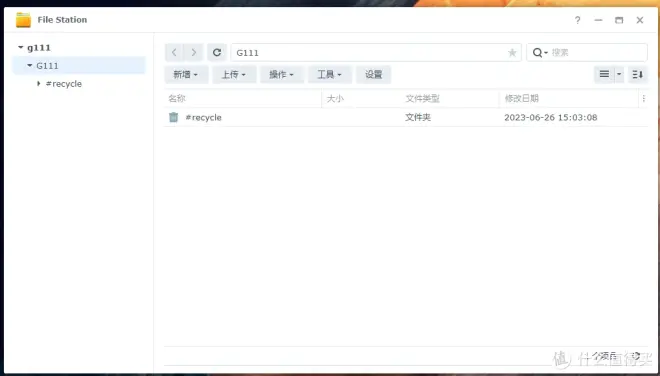
Task: Open the view mode dropdown arrow
Action: point(619,75)
